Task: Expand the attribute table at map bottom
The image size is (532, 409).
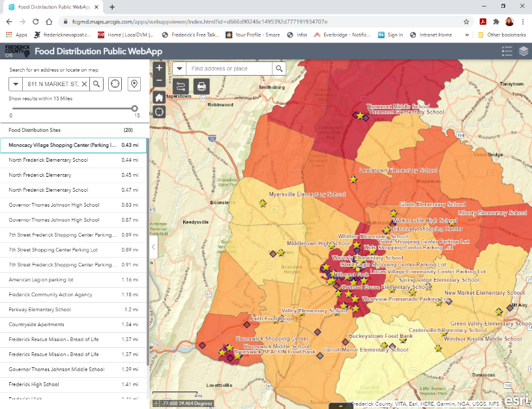Action: (x=341, y=405)
